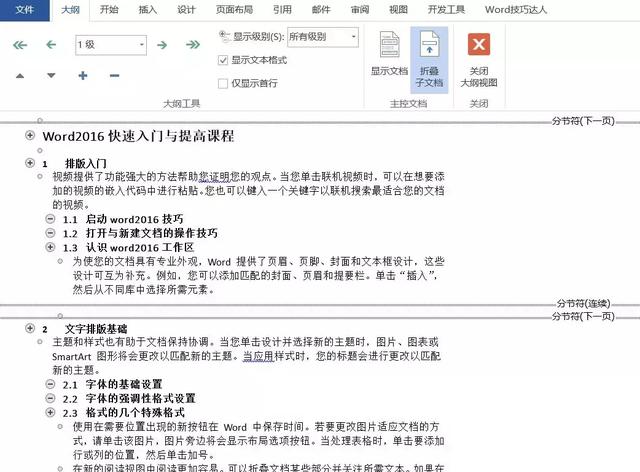Switch to the 开始 tab
This screenshot has width=640, height=472.
(109, 10)
